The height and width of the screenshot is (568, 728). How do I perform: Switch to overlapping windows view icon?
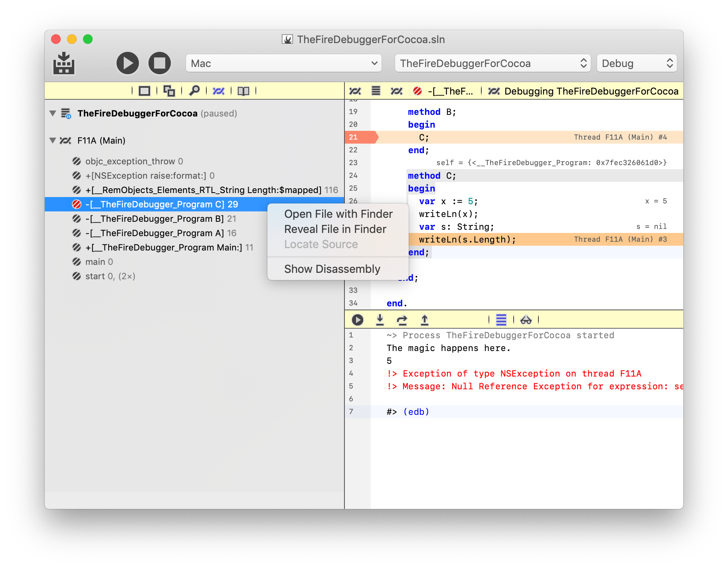pos(169,91)
